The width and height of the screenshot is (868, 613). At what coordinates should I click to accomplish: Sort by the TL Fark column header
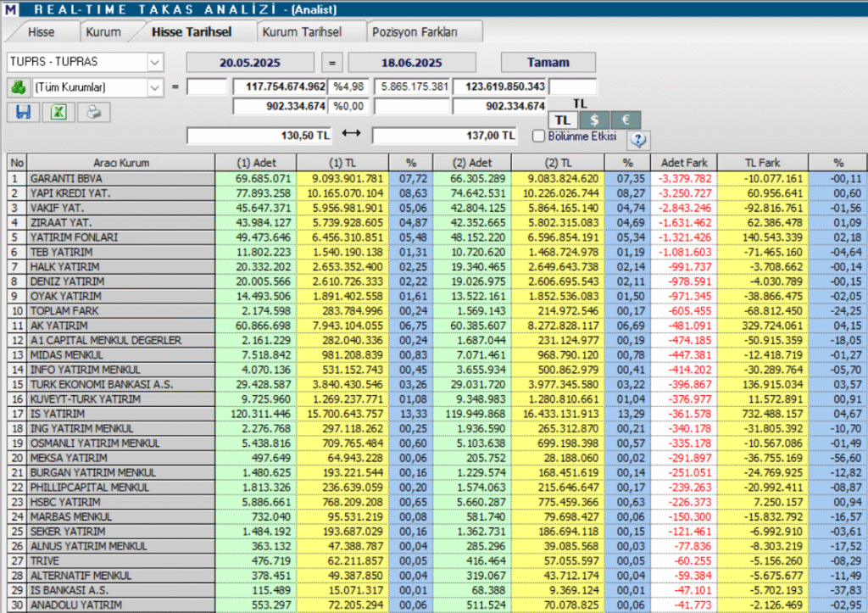click(x=762, y=162)
